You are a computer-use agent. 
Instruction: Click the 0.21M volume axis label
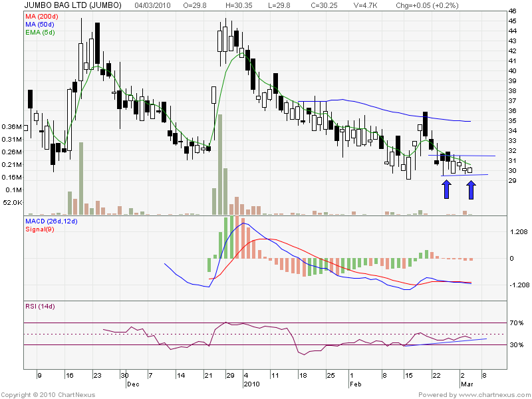(x=11, y=164)
